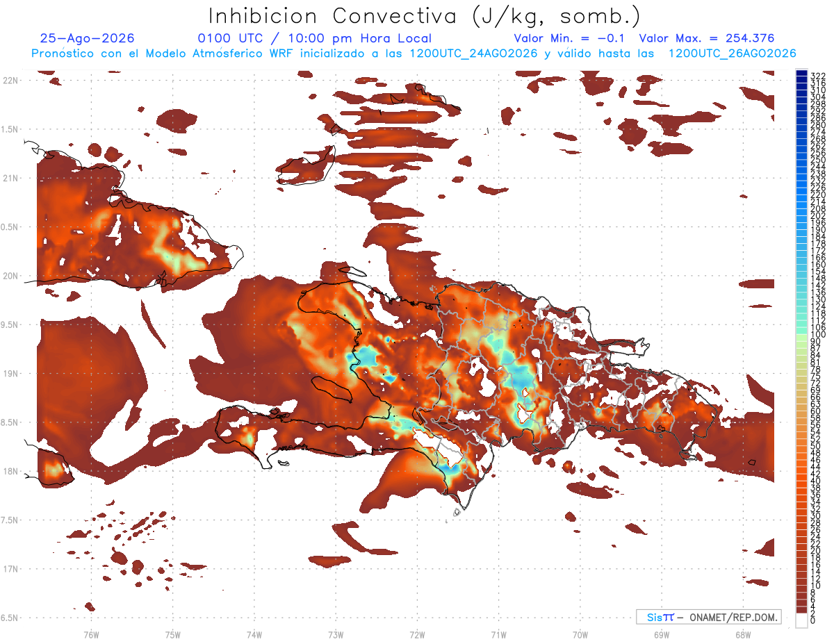Viewport: 834px width, 644px height.
Task: Click the '0100 UTC / 10:00 pm Hora Local' timestamp
Action: coord(314,39)
